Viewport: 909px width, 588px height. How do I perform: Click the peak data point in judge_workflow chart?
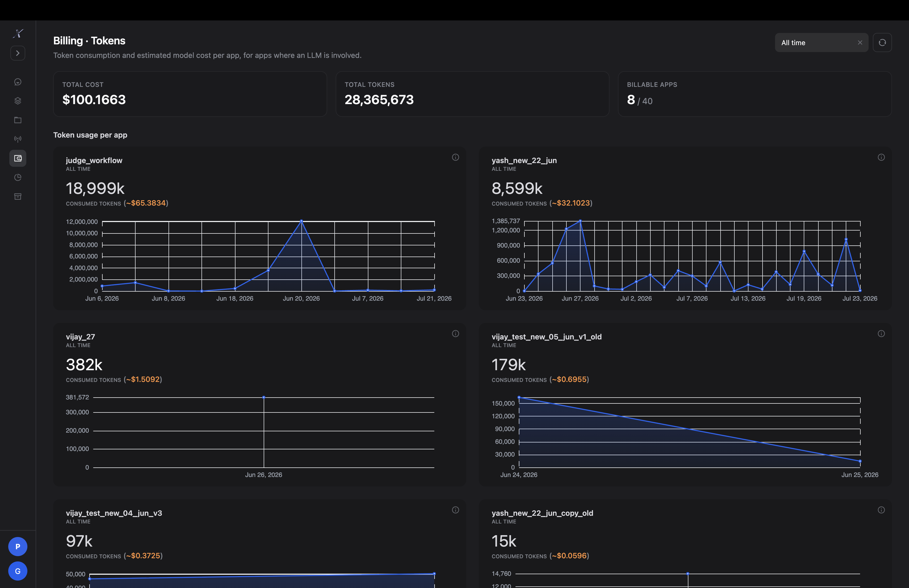click(x=301, y=221)
